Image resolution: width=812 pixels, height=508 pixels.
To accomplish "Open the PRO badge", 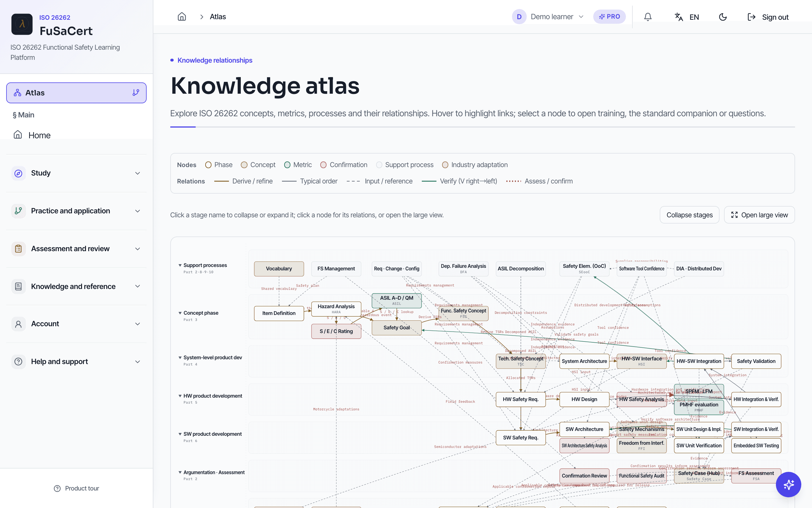I will click(609, 16).
